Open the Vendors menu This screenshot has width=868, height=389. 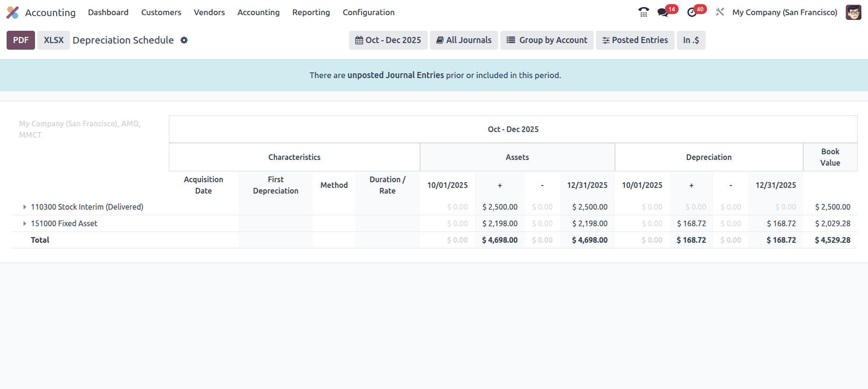pyautogui.click(x=209, y=12)
